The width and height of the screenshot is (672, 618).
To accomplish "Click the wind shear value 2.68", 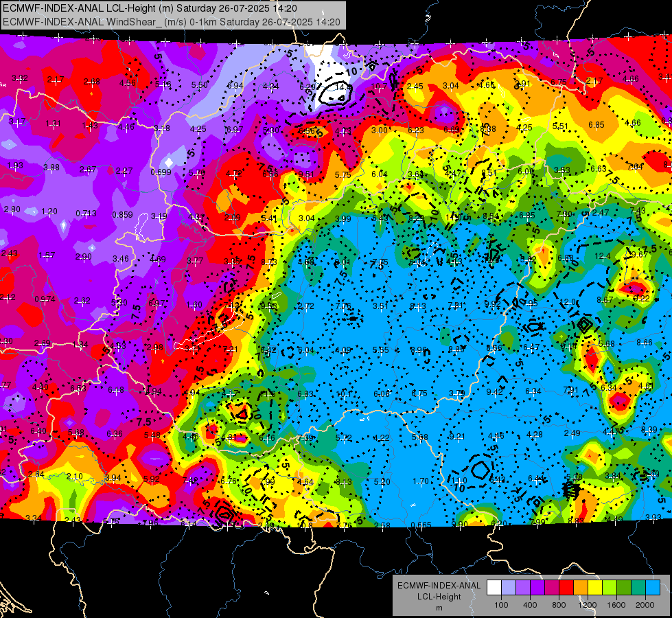I will [92, 82].
